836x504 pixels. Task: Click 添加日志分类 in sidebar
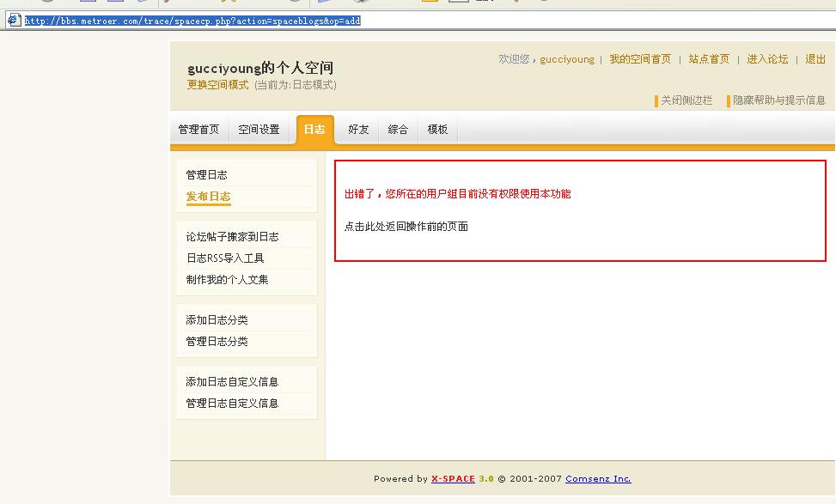[x=217, y=320]
